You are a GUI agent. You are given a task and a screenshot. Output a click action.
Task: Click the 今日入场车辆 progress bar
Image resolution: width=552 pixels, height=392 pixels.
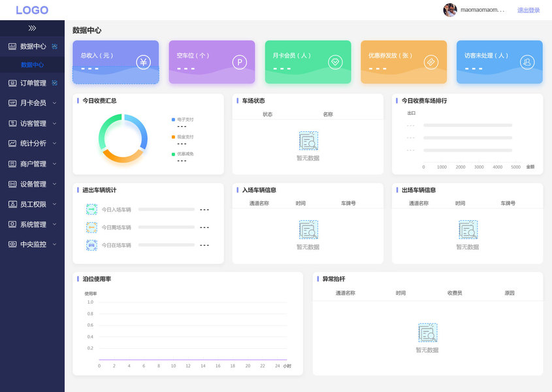pyautogui.click(x=166, y=209)
